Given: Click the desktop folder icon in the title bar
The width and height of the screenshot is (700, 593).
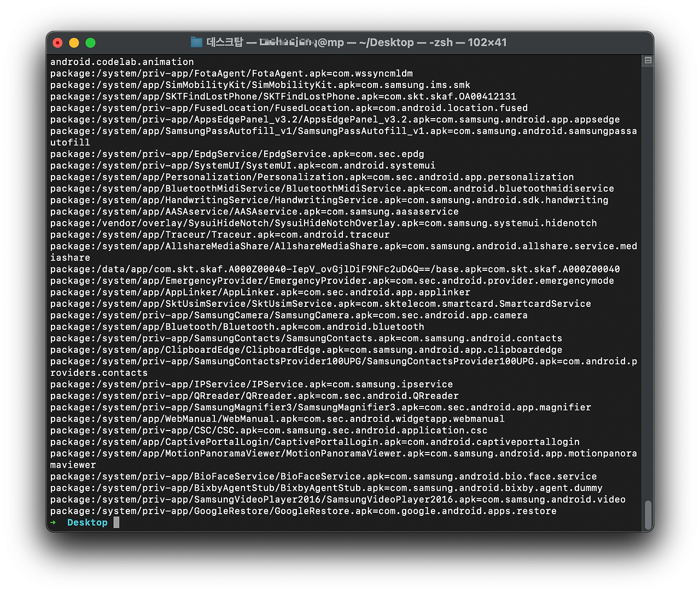Looking at the screenshot, I should [195, 42].
